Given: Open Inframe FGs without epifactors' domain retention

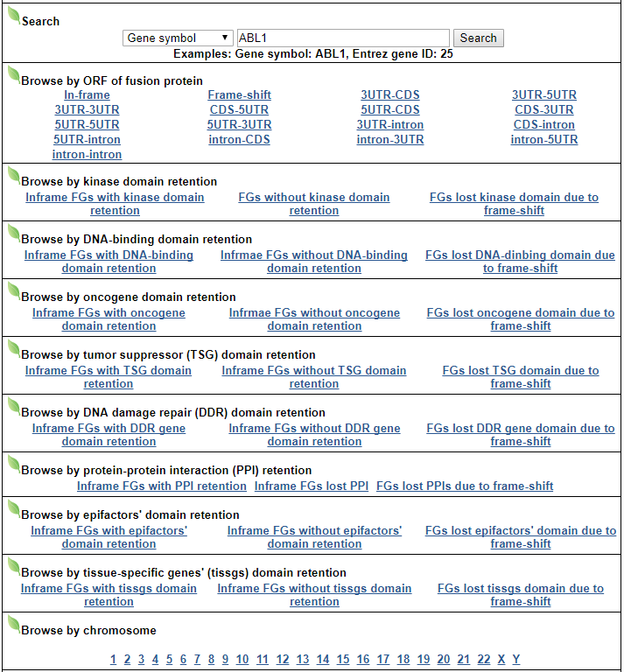Looking at the screenshot, I should (314, 537).
